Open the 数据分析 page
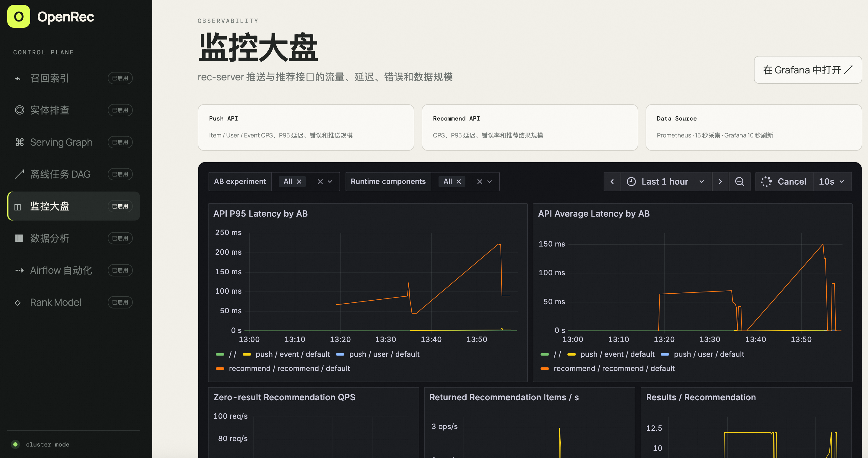The width and height of the screenshot is (868, 458). coord(73,238)
